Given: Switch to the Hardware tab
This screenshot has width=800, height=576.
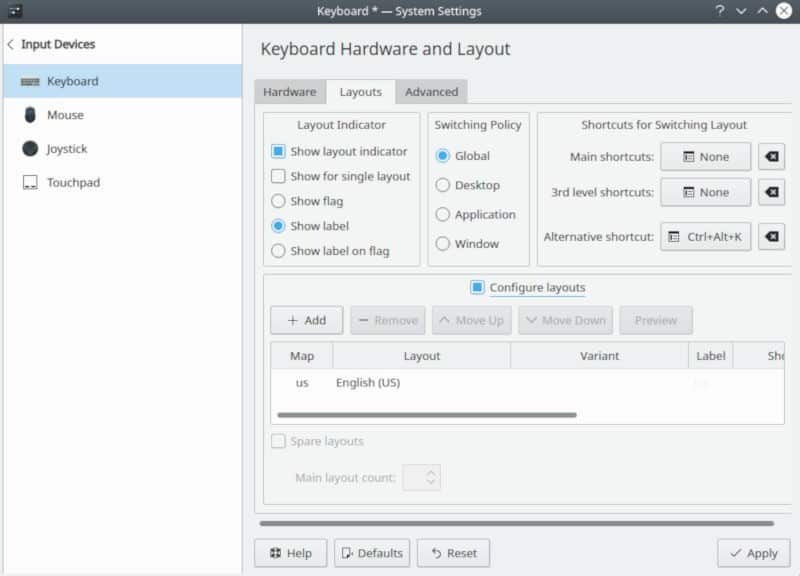Looking at the screenshot, I should coord(289,92).
